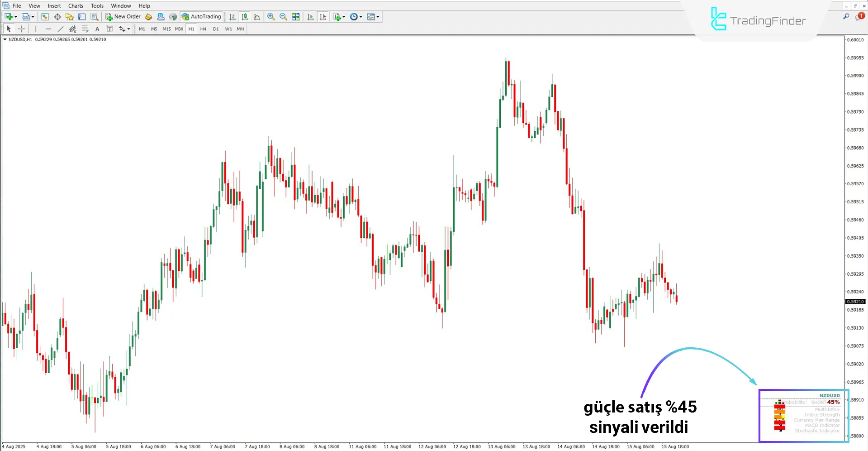
Task: Open the Insert menu
Action: (54, 6)
